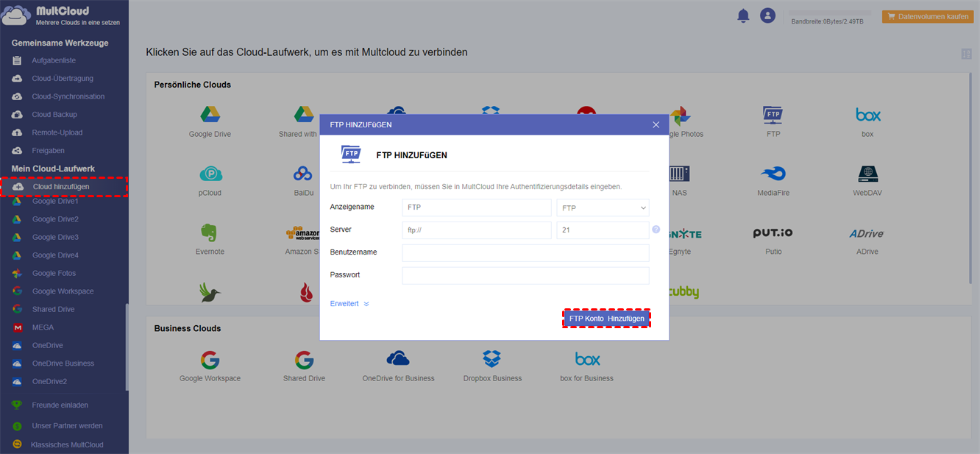This screenshot has width=980, height=454.
Task: Click the port number field
Action: pos(603,230)
